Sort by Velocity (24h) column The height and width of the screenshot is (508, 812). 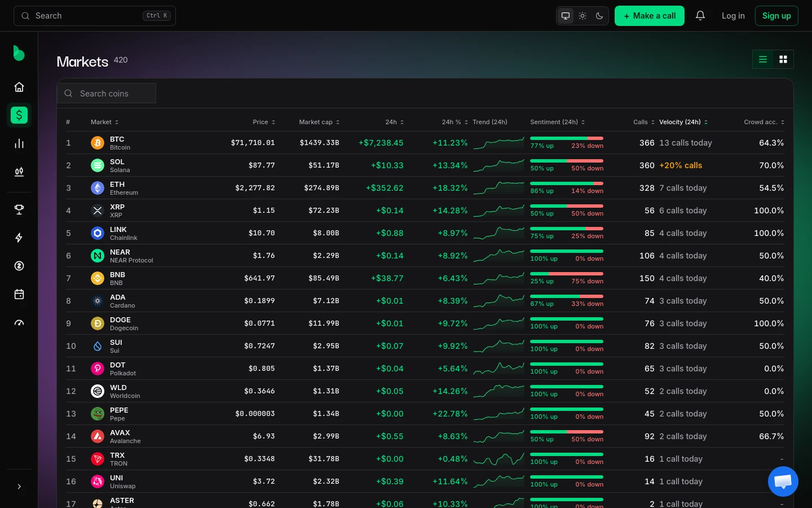pyautogui.click(x=683, y=122)
